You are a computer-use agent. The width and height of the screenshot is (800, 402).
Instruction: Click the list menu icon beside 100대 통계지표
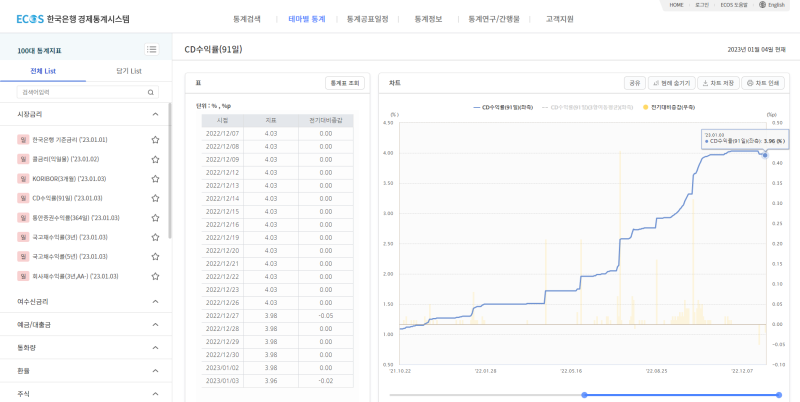(151, 49)
